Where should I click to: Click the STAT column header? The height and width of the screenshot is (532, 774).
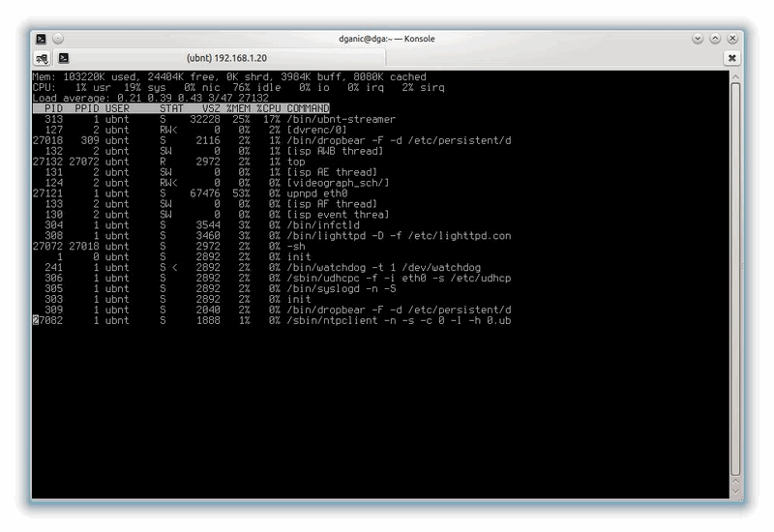pos(172,108)
